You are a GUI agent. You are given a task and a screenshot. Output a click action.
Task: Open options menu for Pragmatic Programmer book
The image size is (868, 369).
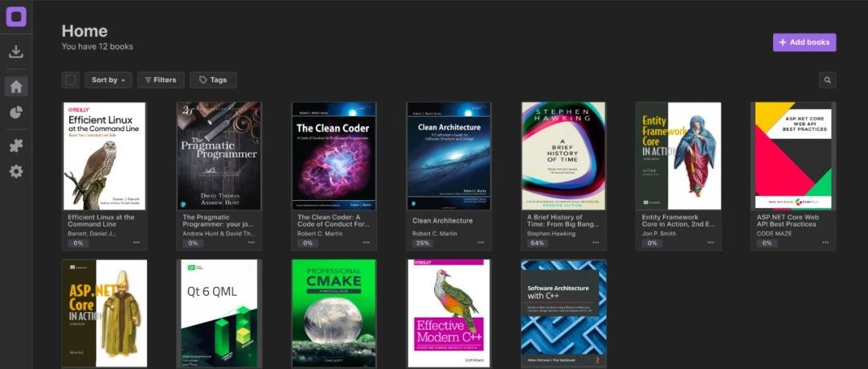[252, 243]
